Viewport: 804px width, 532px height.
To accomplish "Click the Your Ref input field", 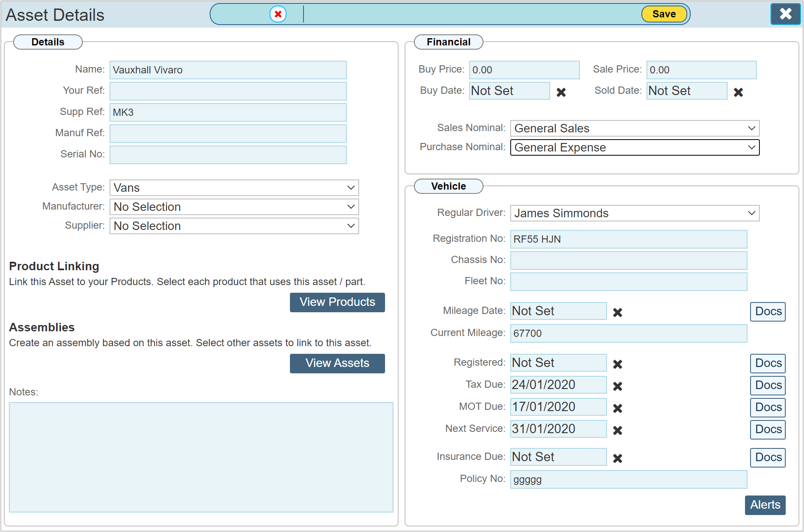I will (x=228, y=91).
